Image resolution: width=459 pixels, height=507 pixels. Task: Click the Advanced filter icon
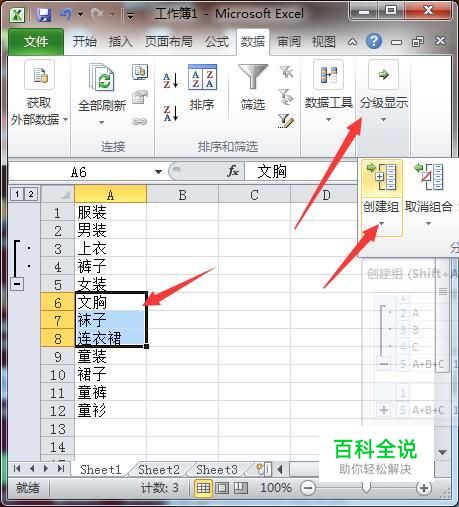(x=286, y=121)
